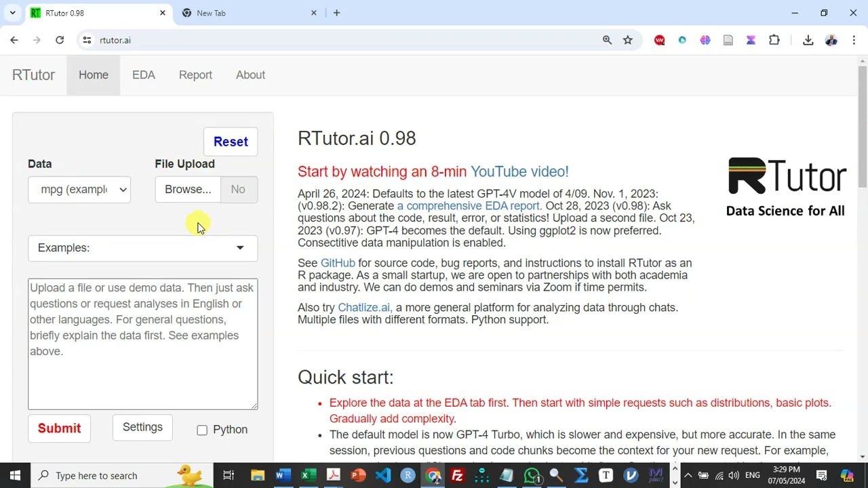Open the Chatlize.ai link
Image resolution: width=868 pixels, height=488 pixels.
click(x=365, y=308)
